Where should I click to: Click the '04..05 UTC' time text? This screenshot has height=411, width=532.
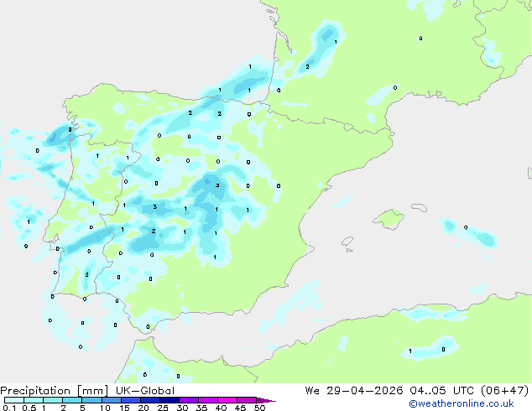click(x=441, y=391)
